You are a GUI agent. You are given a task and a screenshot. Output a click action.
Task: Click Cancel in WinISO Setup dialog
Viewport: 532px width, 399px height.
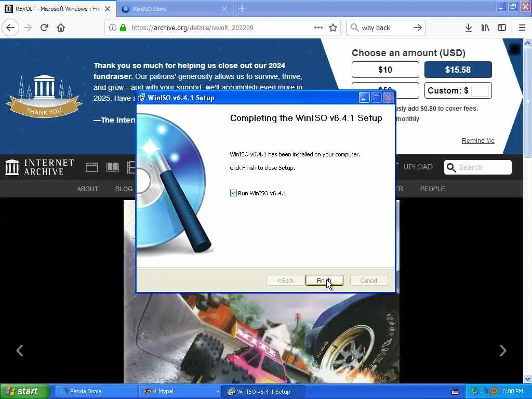pyautogui.click(x=368, y=280)
